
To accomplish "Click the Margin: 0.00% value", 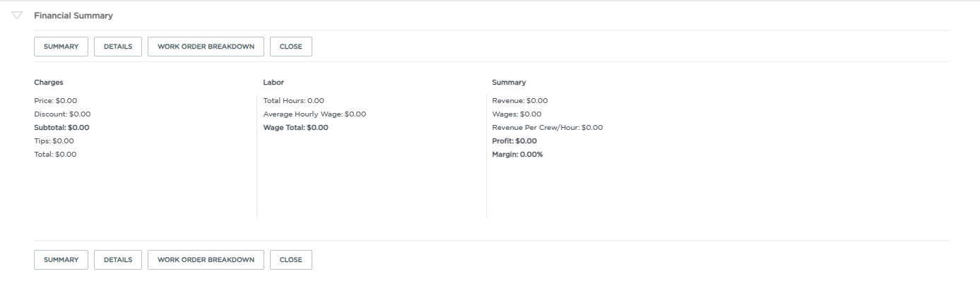I will (518, 155).
